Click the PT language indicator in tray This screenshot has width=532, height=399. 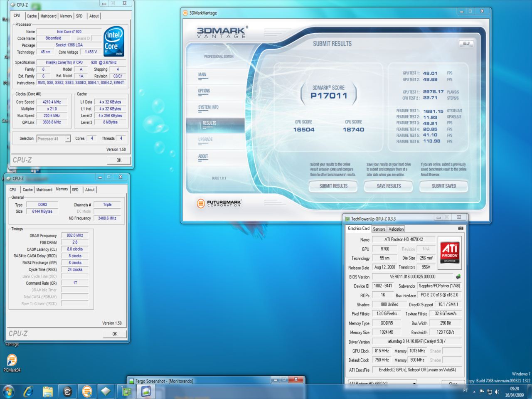pyautogui.click(x=465, y=391)
